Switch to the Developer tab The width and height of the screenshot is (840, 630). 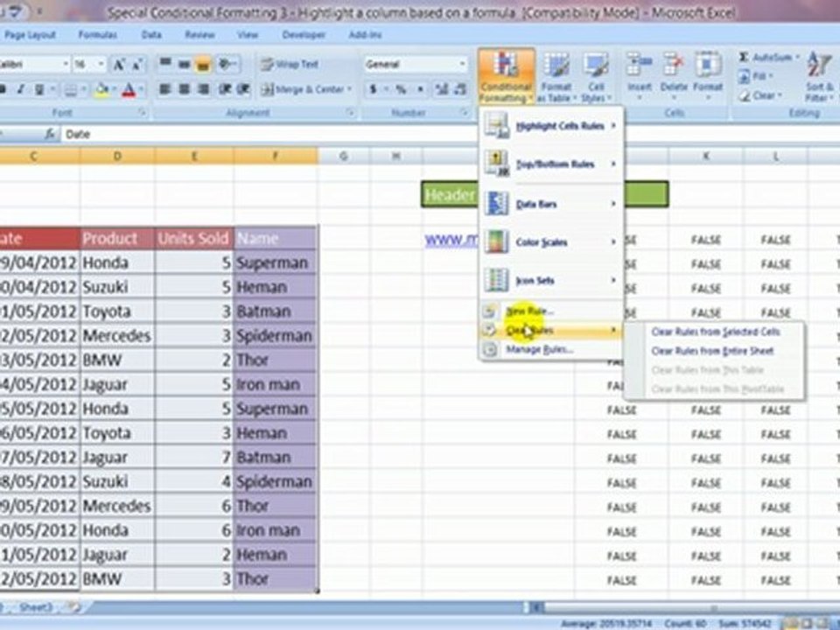pos(304,35)
